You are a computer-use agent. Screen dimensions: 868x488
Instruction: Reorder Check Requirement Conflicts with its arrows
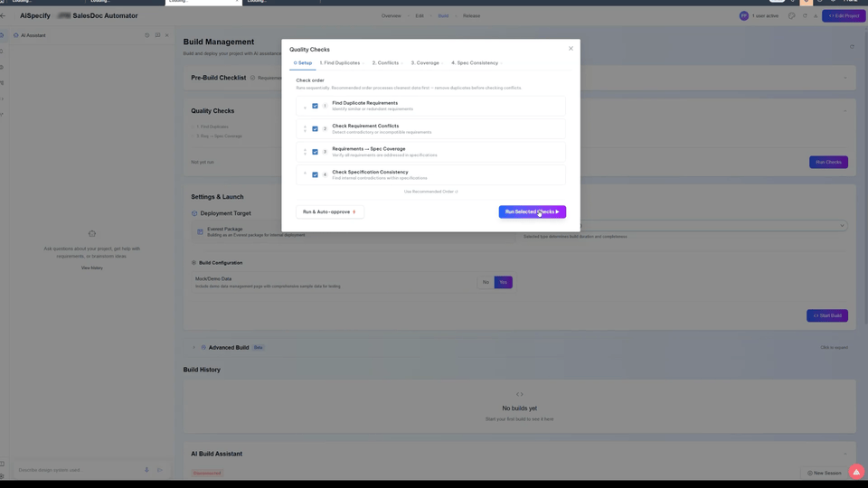point(305,129)
